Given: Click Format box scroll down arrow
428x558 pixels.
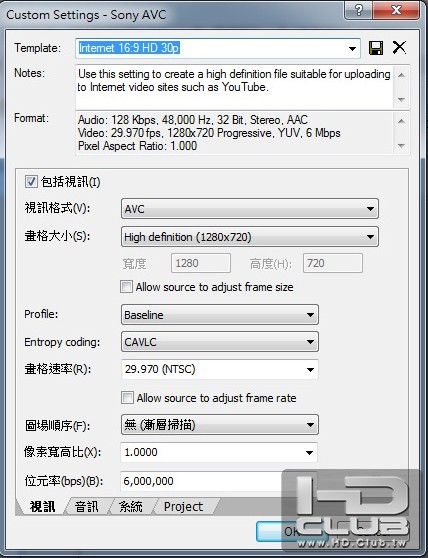Looking at the screenshot, I should tap(401, 146).
